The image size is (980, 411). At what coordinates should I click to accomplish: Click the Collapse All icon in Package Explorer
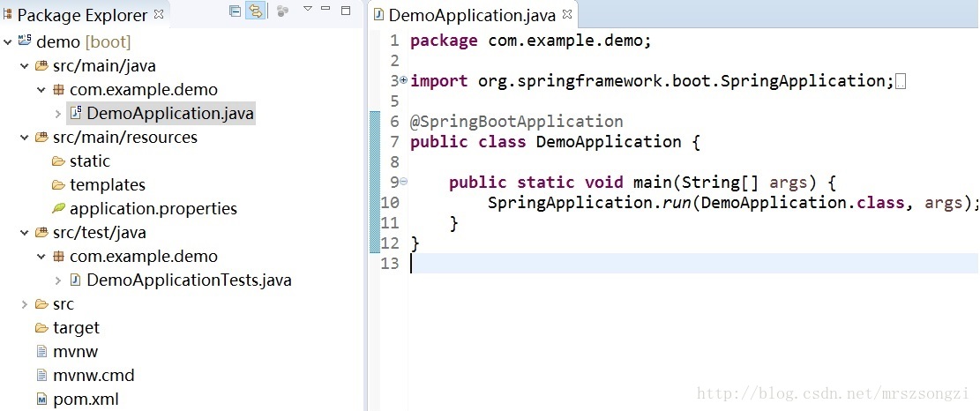[235, 11]
